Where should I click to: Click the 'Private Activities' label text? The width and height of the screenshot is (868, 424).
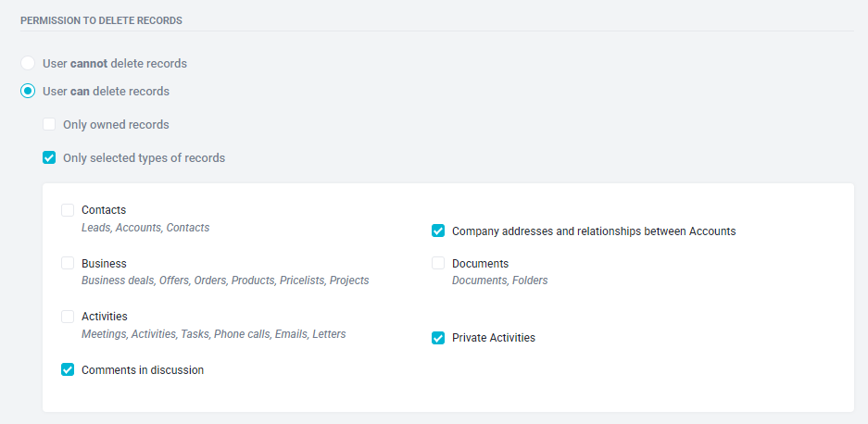coord(494,338)
